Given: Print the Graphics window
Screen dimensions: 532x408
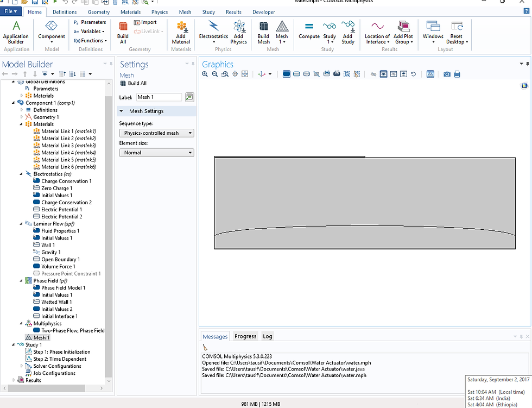Looking at the screenshot, I should coord(457,74).
